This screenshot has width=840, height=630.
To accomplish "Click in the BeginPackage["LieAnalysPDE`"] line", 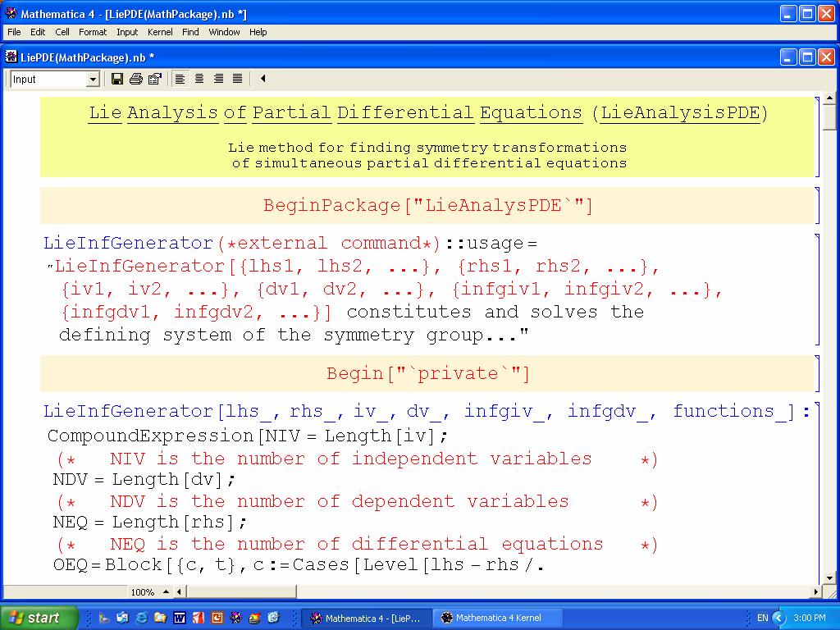I will (x=427, y=205).
